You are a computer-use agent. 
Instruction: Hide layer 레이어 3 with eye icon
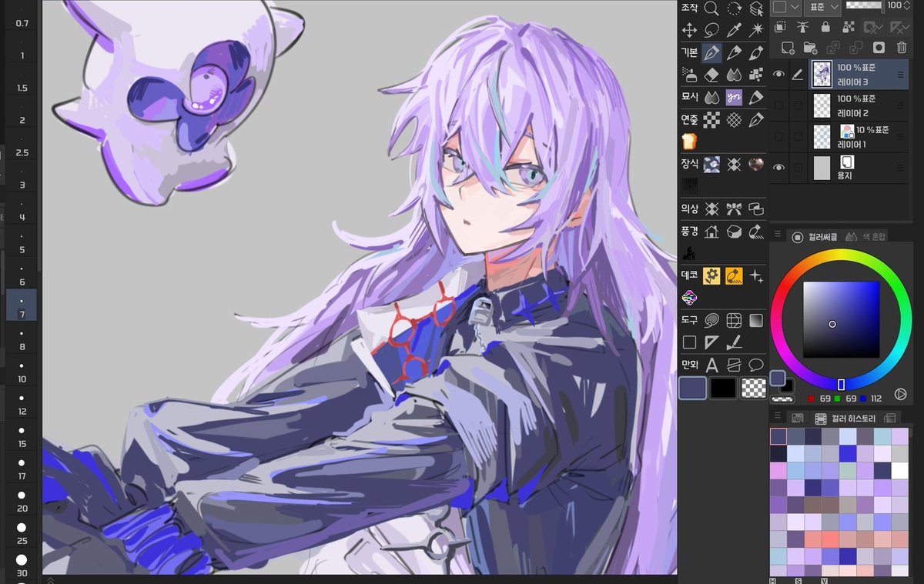[x=778, y=75]
